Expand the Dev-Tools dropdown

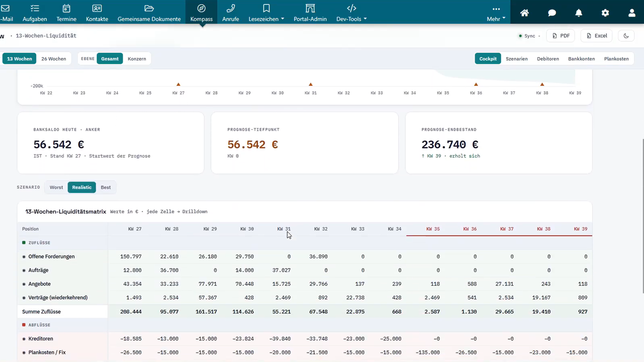pos(351,12)
